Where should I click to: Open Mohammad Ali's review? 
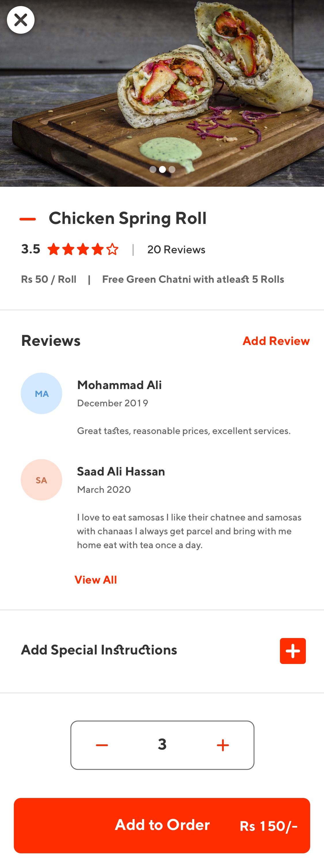point(183,431)
